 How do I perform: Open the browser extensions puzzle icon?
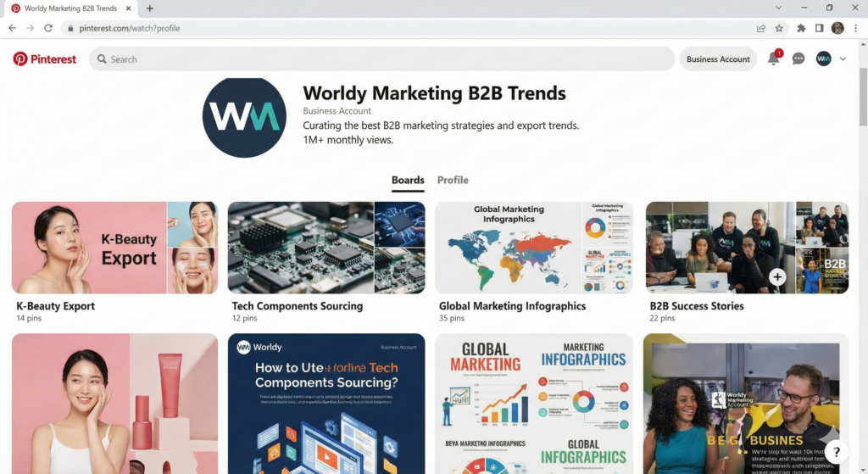tap(801, 28)
